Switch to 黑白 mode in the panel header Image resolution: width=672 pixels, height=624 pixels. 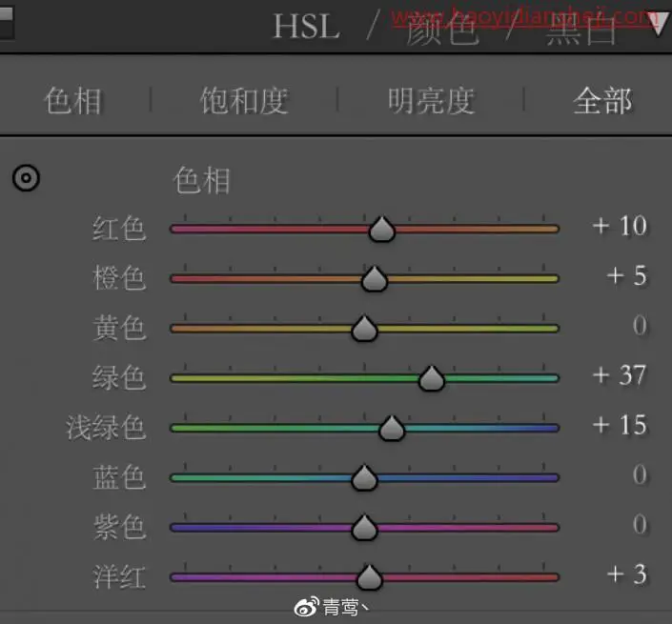581,30
